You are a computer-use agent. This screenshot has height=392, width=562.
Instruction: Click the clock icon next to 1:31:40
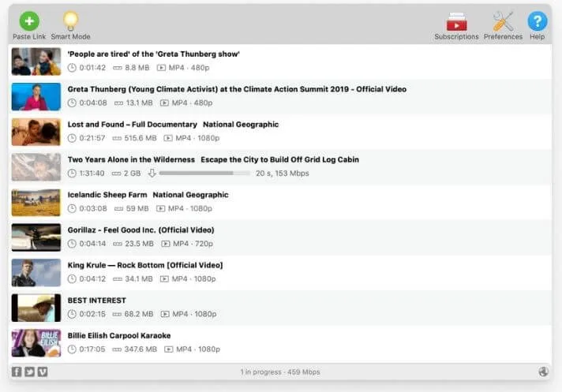[72, 174]
